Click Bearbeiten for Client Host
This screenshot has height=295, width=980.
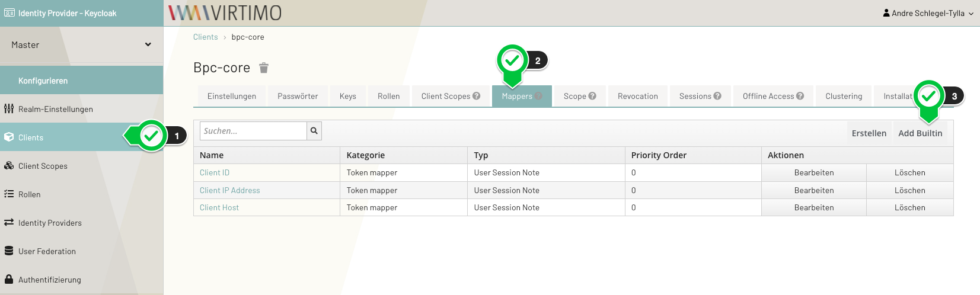point(814,207)
